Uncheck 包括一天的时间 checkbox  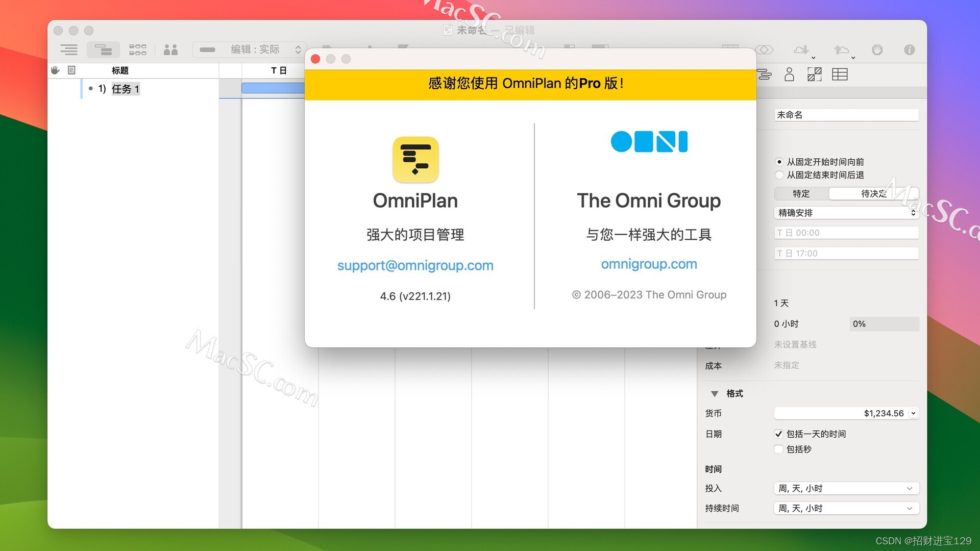point(778,434)
